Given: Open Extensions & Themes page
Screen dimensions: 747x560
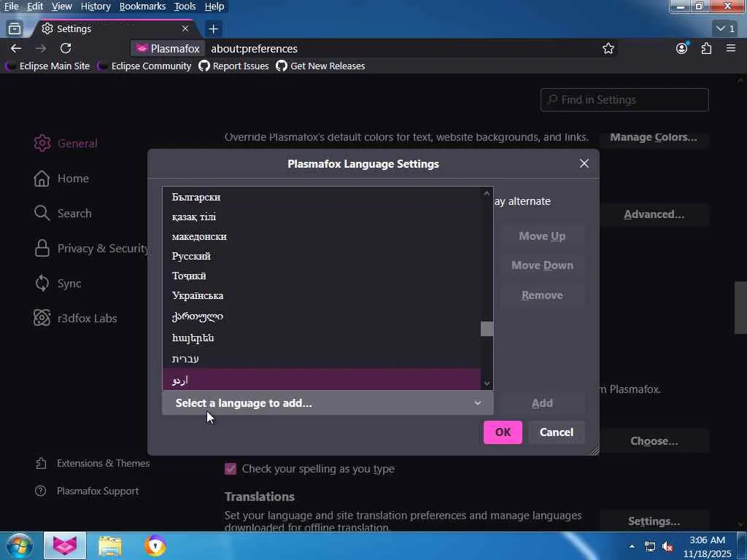Looking at the screenshot, I should (93, 463).
